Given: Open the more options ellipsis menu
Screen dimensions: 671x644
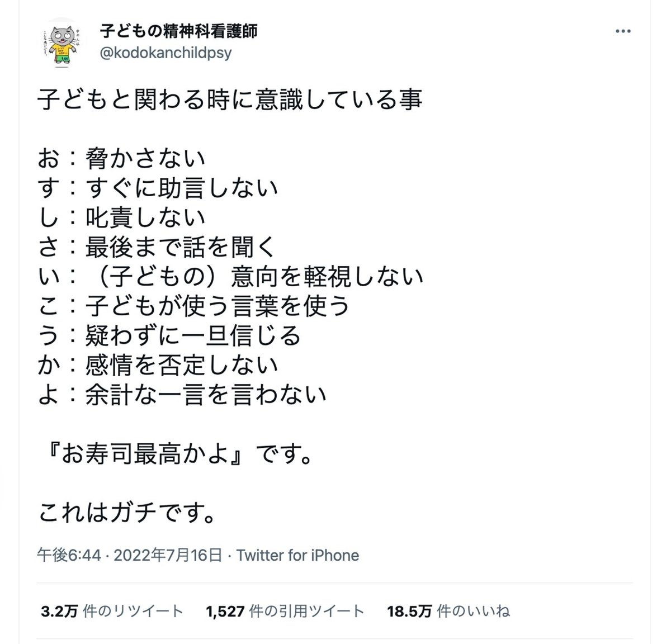Looking at the screenshot, I should click(622, 32).
